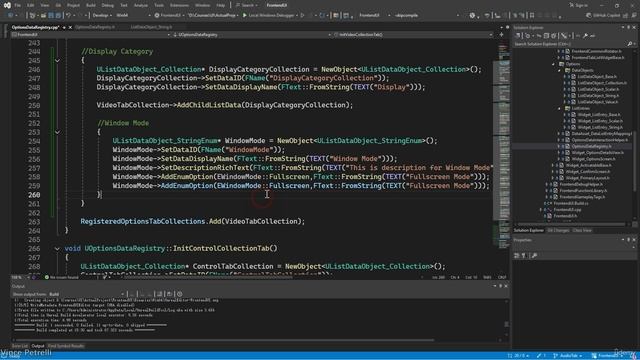This screenshot has width=640, height=360.
Task: Open the Win64 platform dropdown
Action: (133, 15)
